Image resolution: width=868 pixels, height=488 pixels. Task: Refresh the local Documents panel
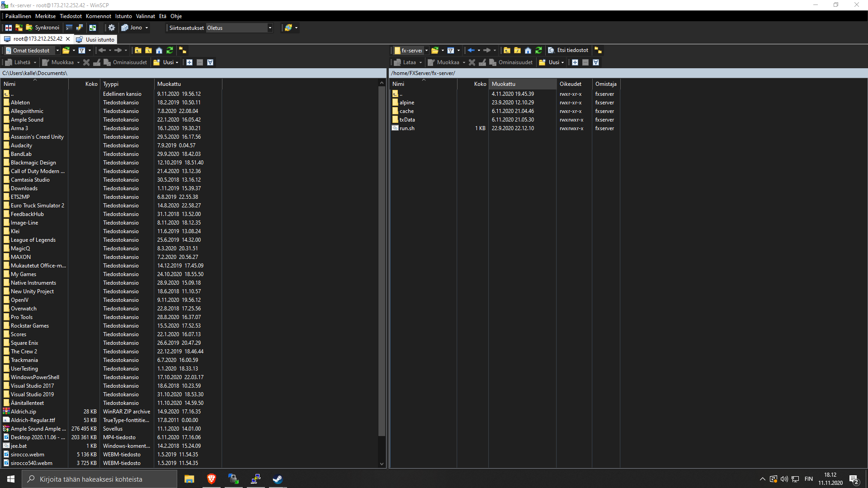tap(170, 50)
